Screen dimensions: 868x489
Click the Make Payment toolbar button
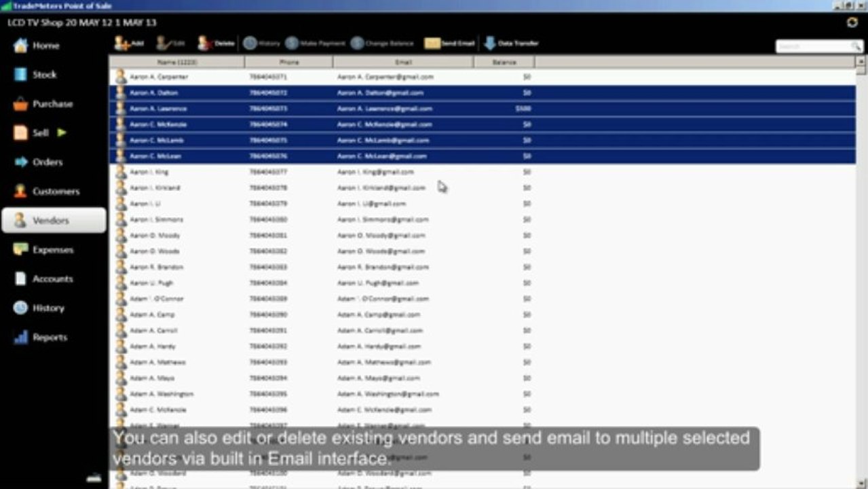pyautogui.click(x=315, y=43)
